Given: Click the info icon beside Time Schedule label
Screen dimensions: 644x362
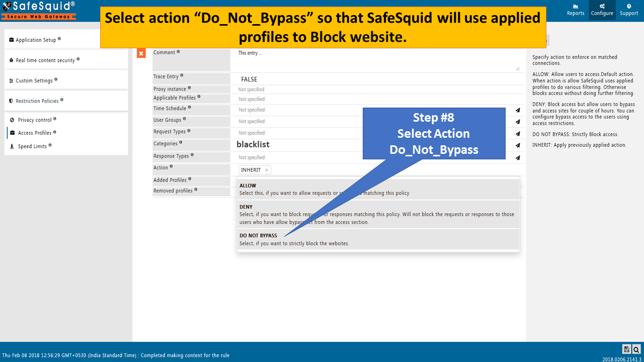Looking at the screenshot, I should point(189,107).
